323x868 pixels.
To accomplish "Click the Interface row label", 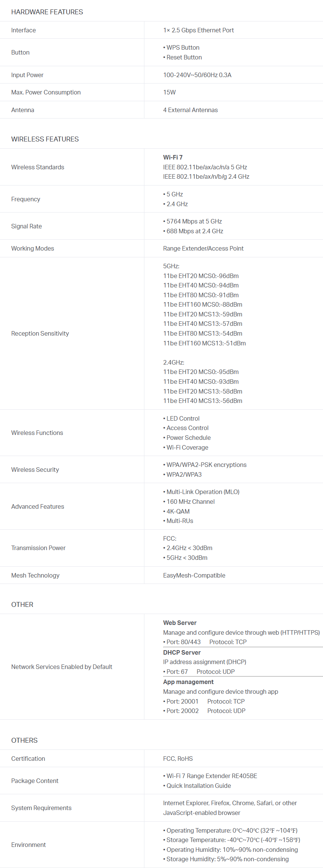I will 23,30.
